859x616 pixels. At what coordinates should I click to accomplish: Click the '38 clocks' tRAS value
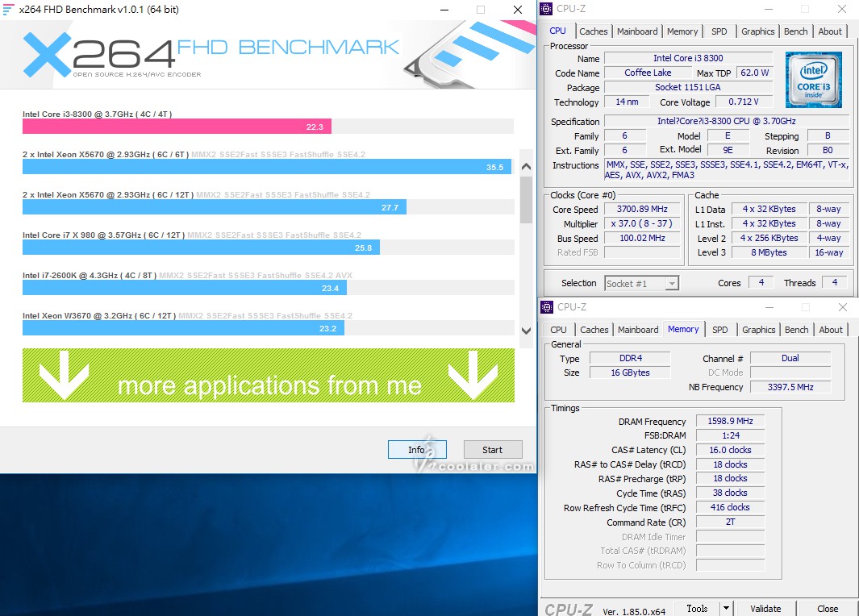click(730, 493)
